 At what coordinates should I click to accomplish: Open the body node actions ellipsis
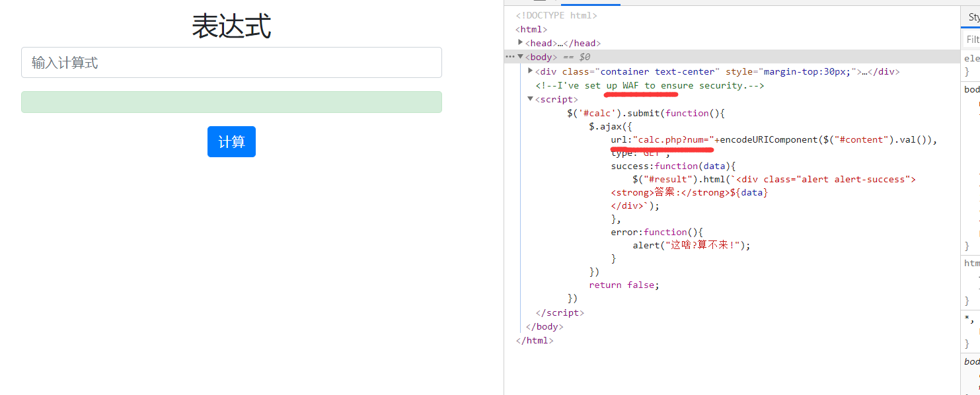coord(509,57)
